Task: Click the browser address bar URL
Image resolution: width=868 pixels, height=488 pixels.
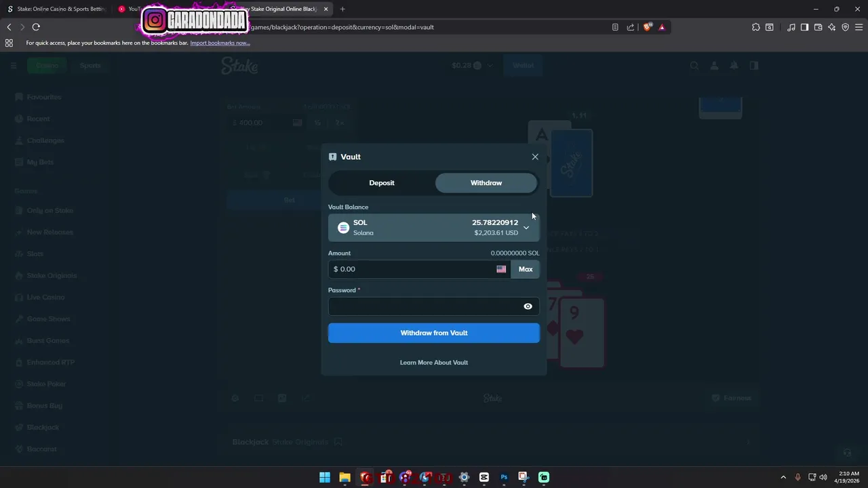Action: [x=342, y=27]
